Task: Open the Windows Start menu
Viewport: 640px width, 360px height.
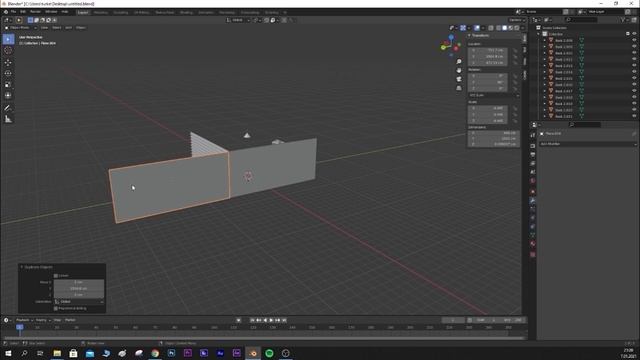Action: pos(8,353)
